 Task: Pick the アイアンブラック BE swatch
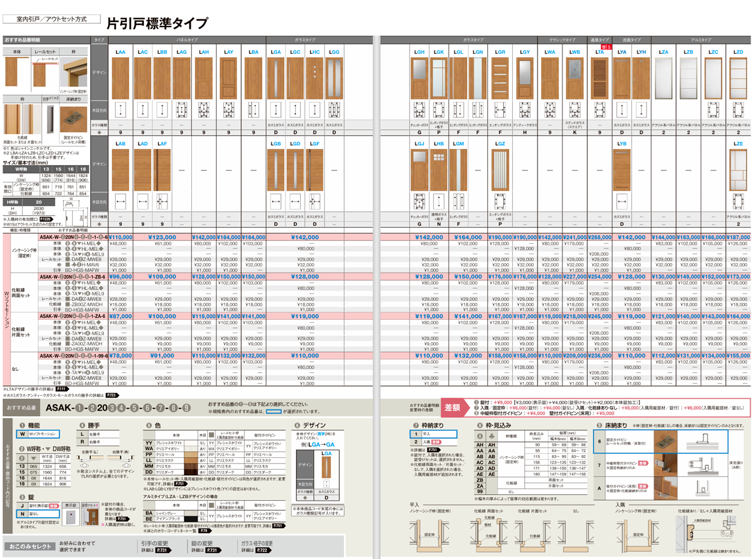tap(191, 518)
